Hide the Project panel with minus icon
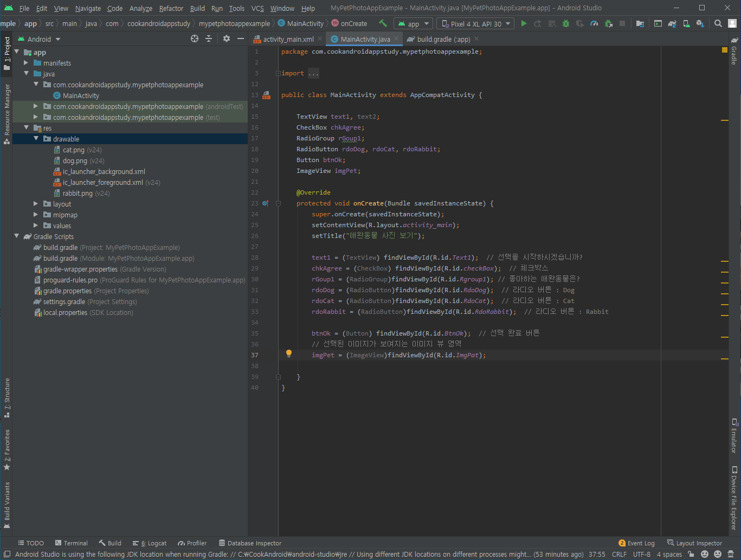This screenshot has width=741, height=560. [241, 38]
